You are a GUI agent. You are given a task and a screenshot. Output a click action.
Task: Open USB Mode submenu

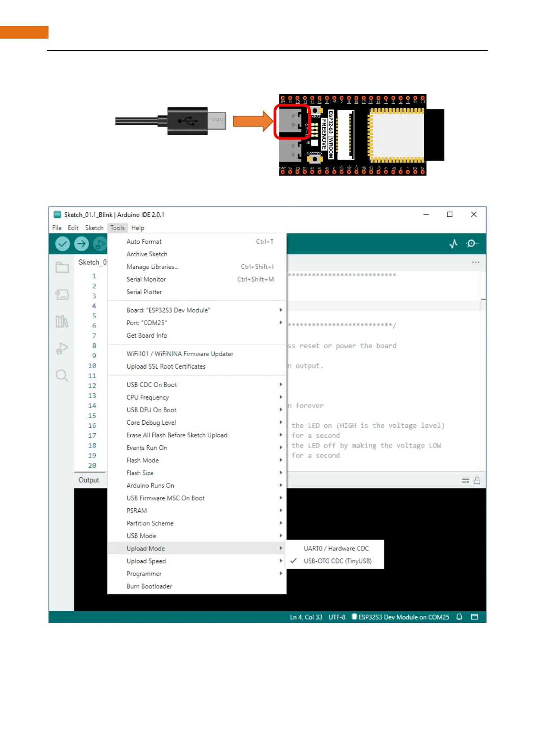coord(197,536)
